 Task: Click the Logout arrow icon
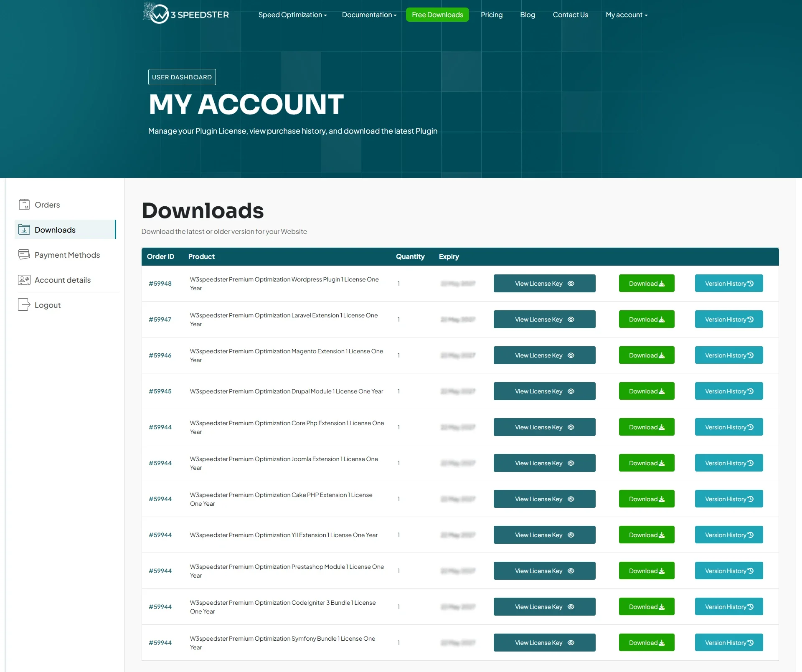24,304
